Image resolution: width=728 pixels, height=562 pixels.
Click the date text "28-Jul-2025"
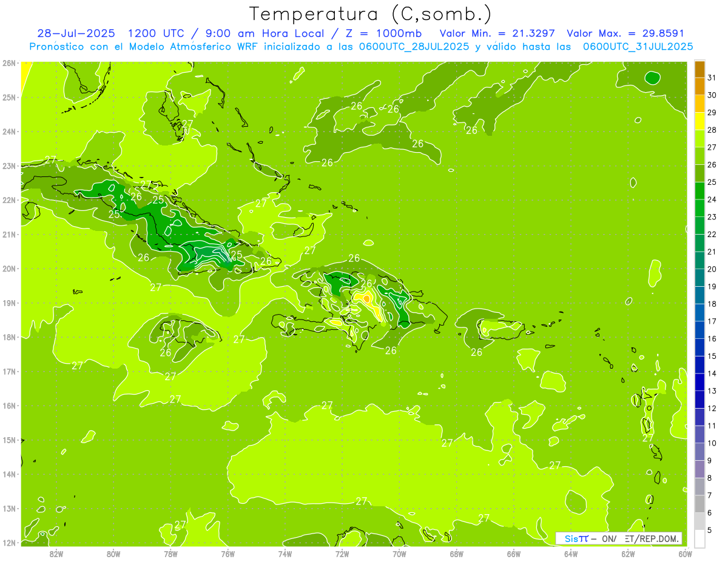76,33
